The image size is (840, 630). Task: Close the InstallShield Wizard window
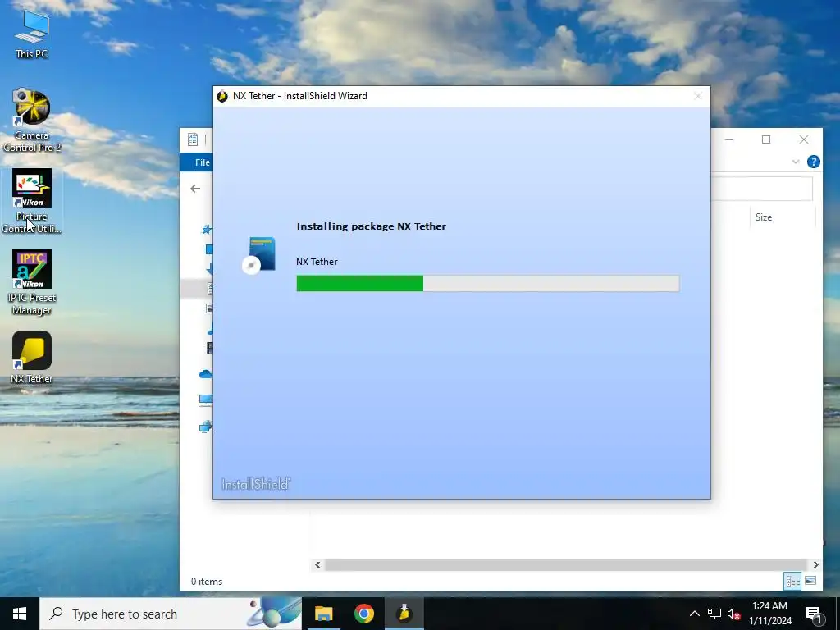tap(697, 96)
